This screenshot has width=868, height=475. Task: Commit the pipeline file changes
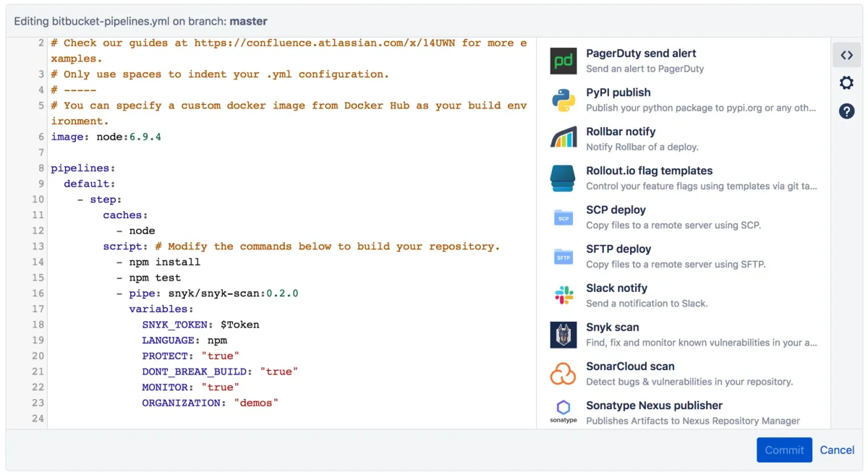pyautogui.click(x=784, y=450)
